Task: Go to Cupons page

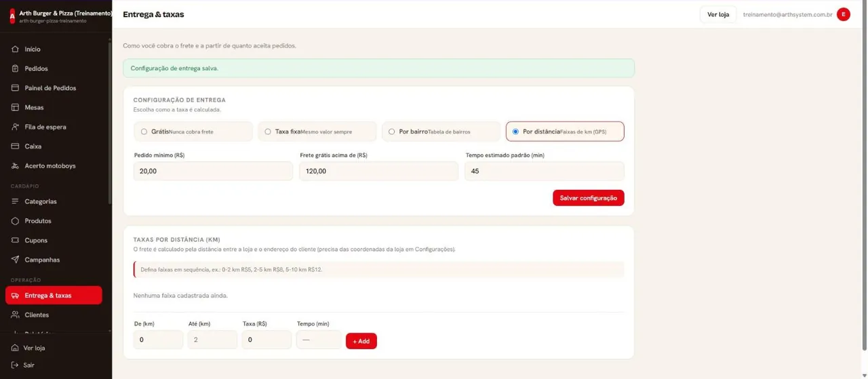Action: [54, 240]
